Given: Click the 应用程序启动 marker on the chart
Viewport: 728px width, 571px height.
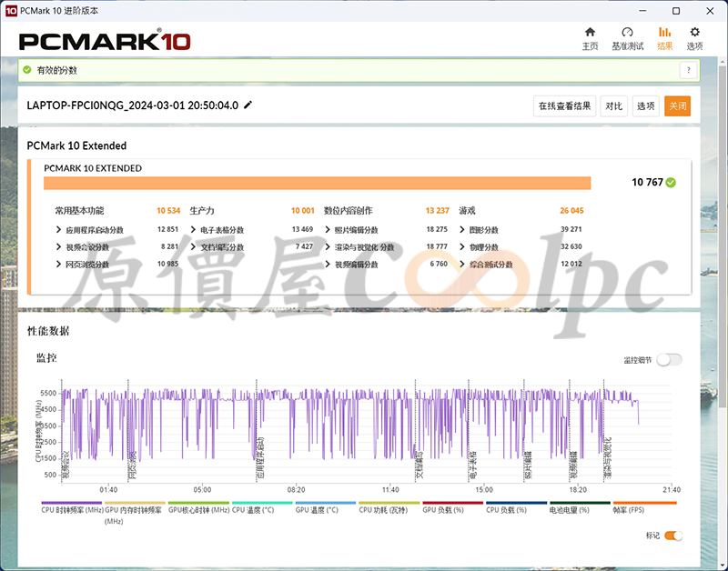Looking at the screenshot, I should (x=260, y=457).
